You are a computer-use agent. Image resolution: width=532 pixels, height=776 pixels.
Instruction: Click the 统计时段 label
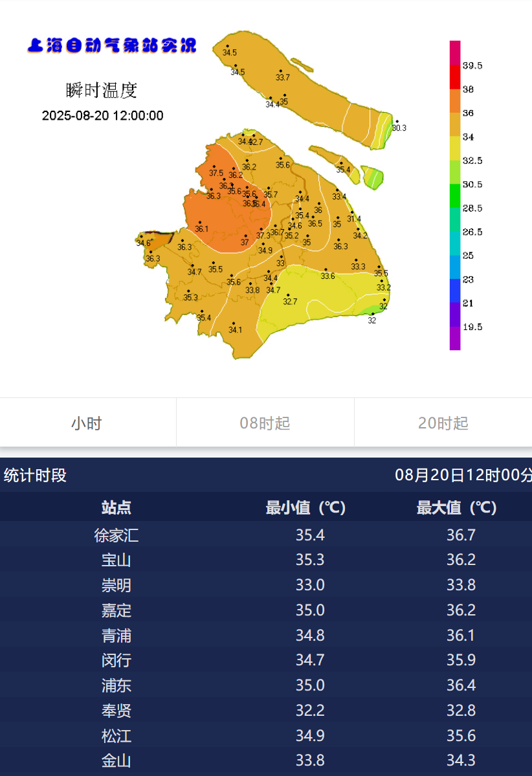tap(35, 475)
